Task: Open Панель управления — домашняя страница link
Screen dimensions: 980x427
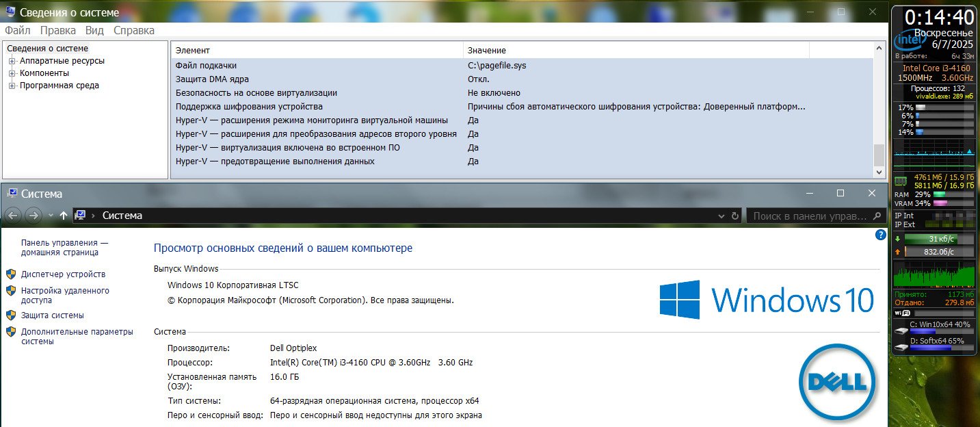Action: [65, 248]
